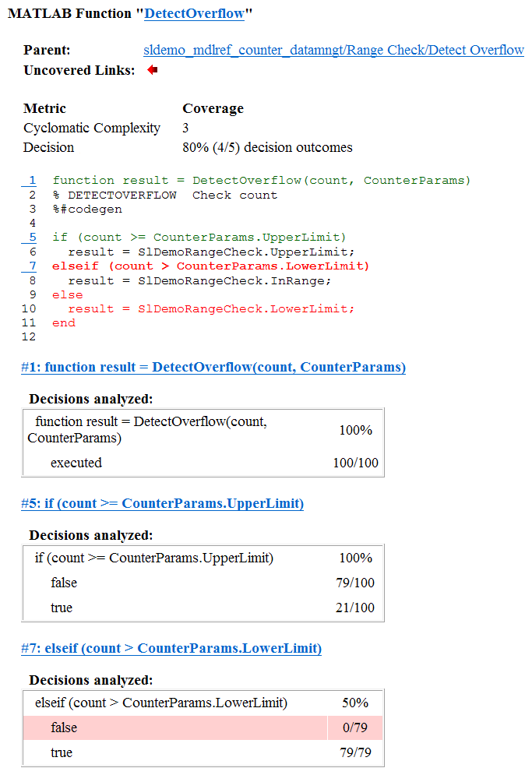Open the '#7: elseif (count > CounterParams.LowerLimit)' link
Image resolution: width=532 pixels, height=775 pixels.
point(171,649)
